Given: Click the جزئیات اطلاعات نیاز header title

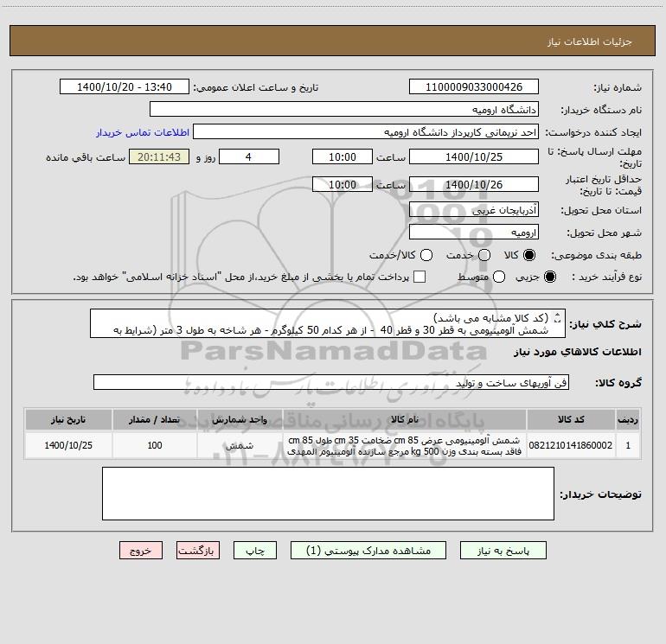Looking at the screenshot, I should click(589, 41).
